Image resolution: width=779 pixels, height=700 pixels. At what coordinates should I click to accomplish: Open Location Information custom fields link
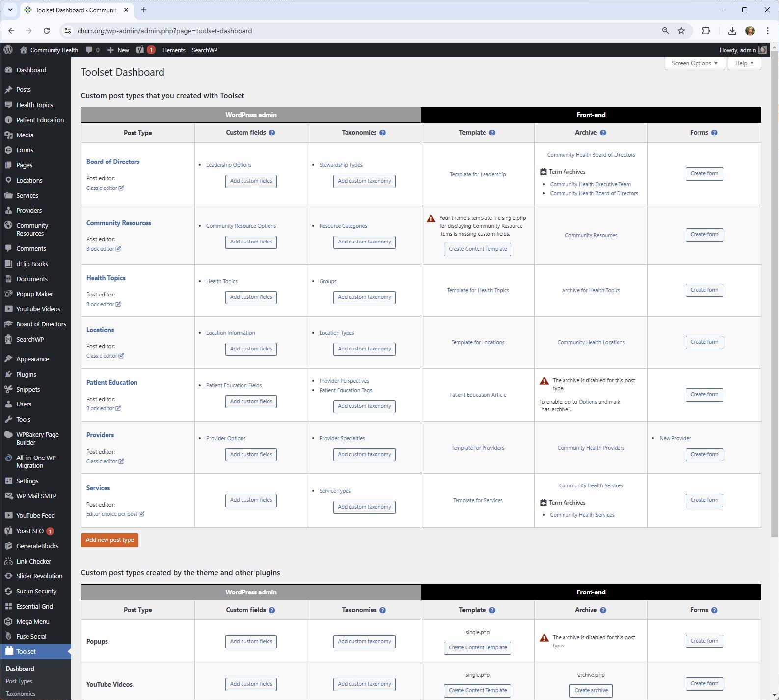(x=230, y=333)
